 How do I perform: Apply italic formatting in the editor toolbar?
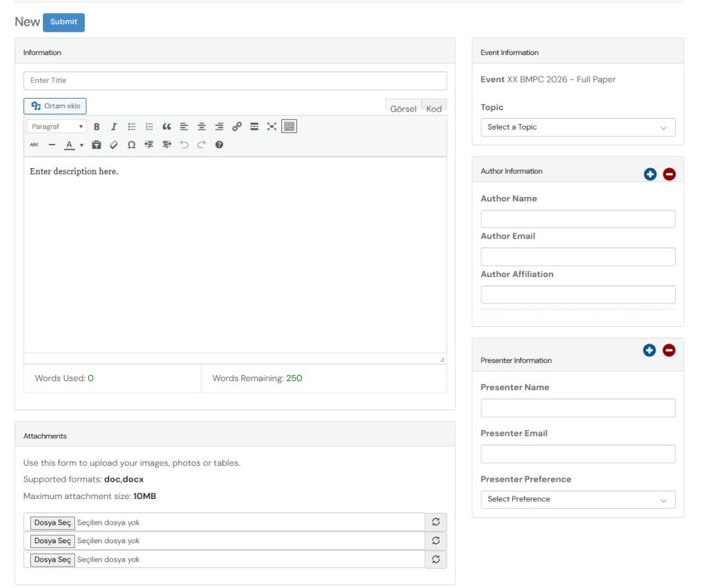pyautogui.click(x=114, y=127)
